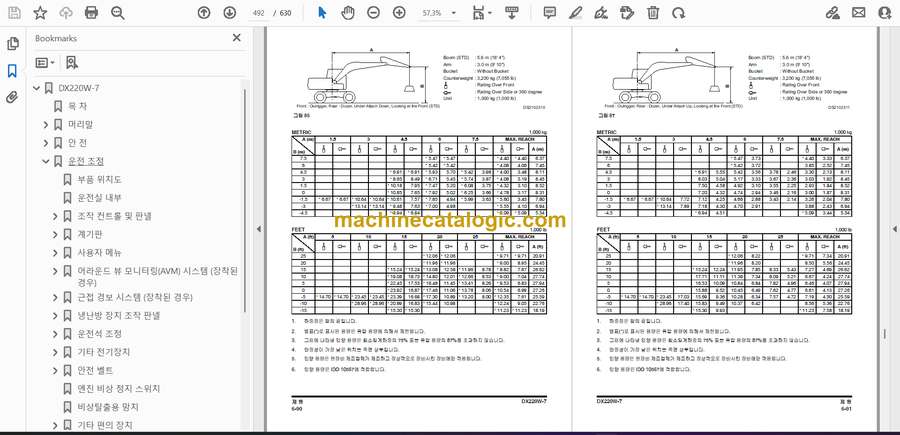Expand the 냉난방 장치 조작 판넬 bookmark
The width and height of the screenshot is (900, 435).
[x=55, y=316]
